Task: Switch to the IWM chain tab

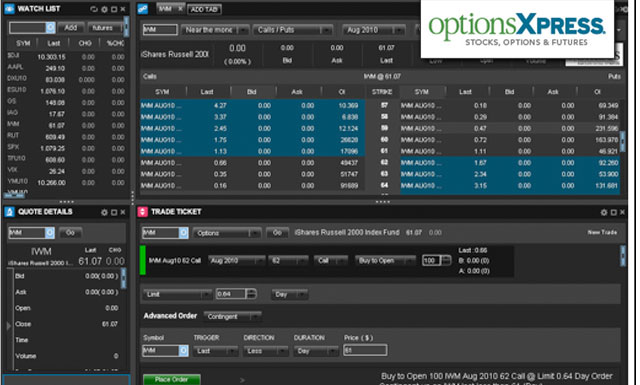Action: click(170, 9)
